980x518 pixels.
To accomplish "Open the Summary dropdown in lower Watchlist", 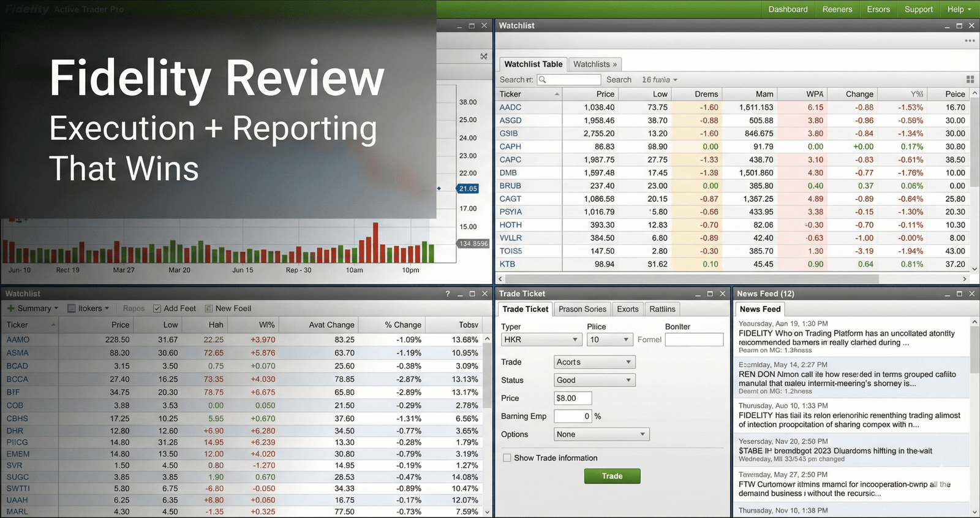I will (32, 308).
